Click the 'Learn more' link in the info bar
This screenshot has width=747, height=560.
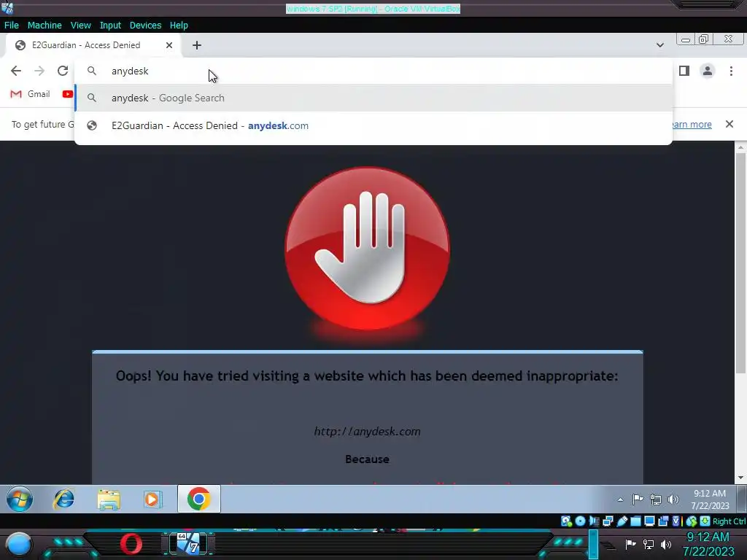point(692,124)
